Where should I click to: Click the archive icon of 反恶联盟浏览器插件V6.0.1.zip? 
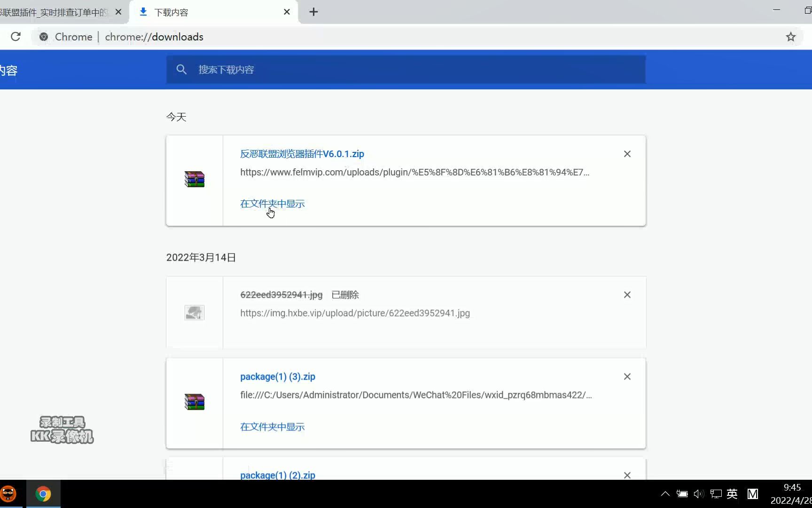[195, 179]
